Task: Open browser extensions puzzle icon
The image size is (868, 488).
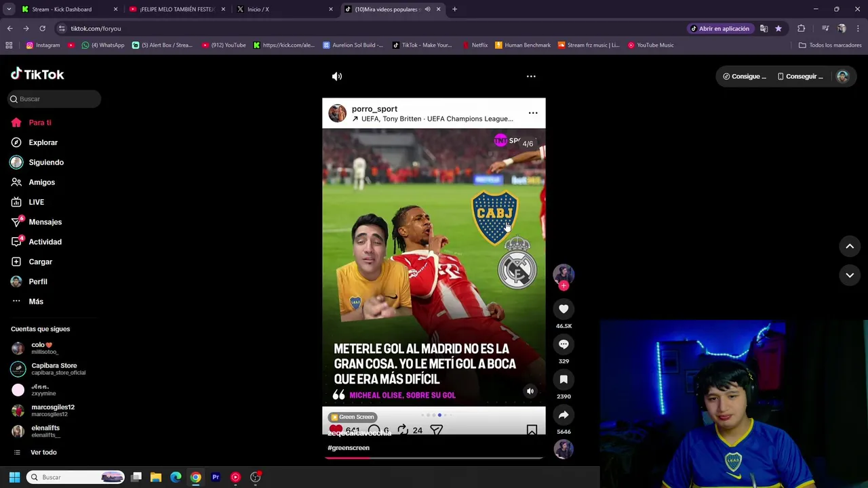Action: point(801,28)
